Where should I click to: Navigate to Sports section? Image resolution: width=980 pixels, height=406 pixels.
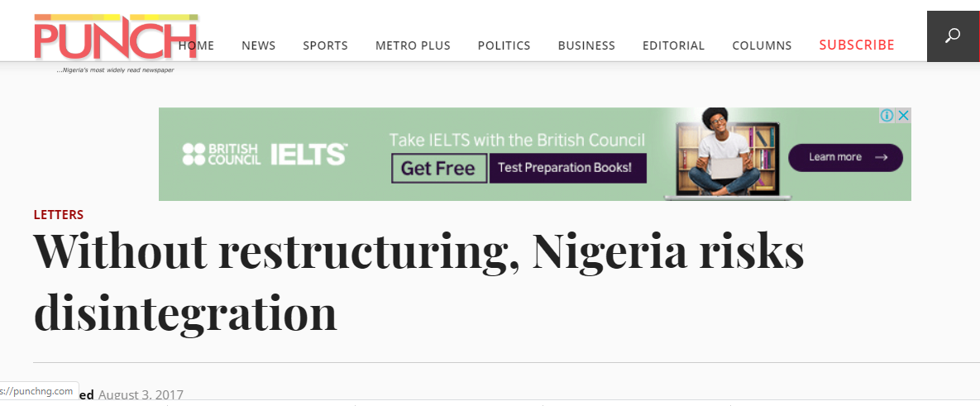(x=325, y=45)
